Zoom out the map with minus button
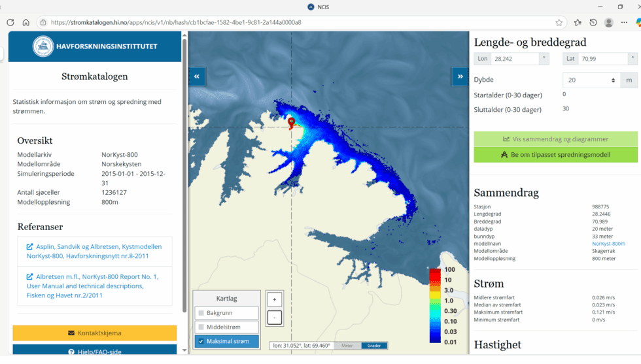The image size is (641, 364). 275,318
